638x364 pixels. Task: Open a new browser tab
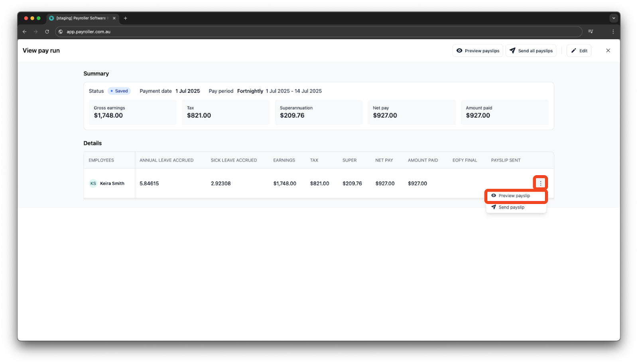[125, 18]
